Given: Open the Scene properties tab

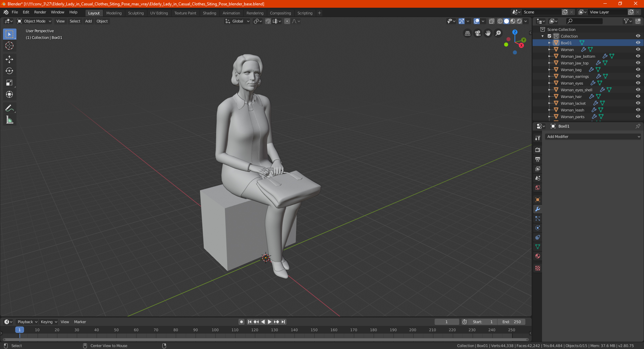Looking at the screenshot, I should [x=538, y=178].
